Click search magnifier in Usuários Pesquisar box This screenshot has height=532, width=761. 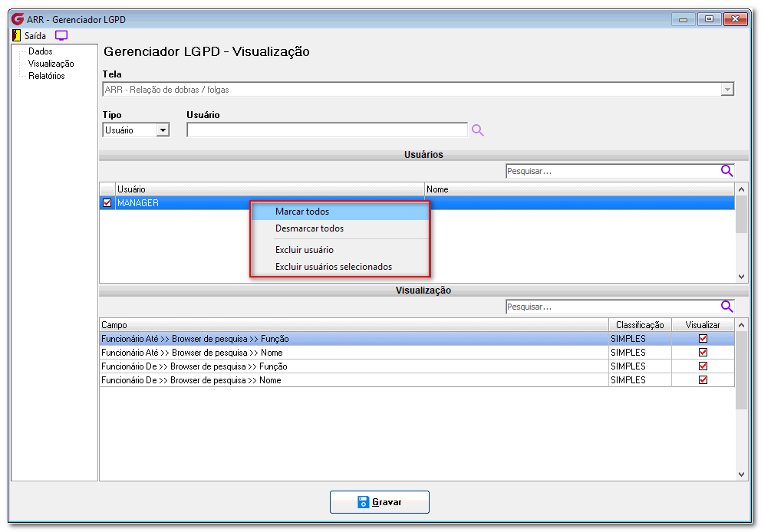tap(726, 171)
